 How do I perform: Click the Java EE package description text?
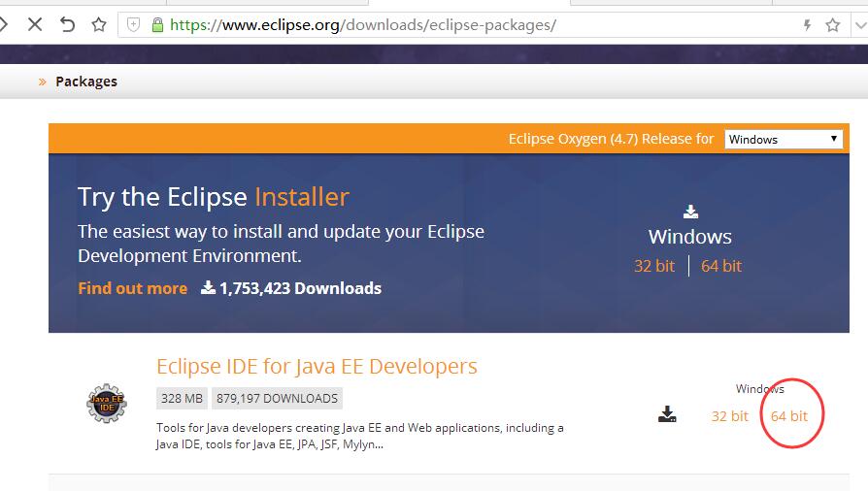pyautogui.click(x=360, y=436)
